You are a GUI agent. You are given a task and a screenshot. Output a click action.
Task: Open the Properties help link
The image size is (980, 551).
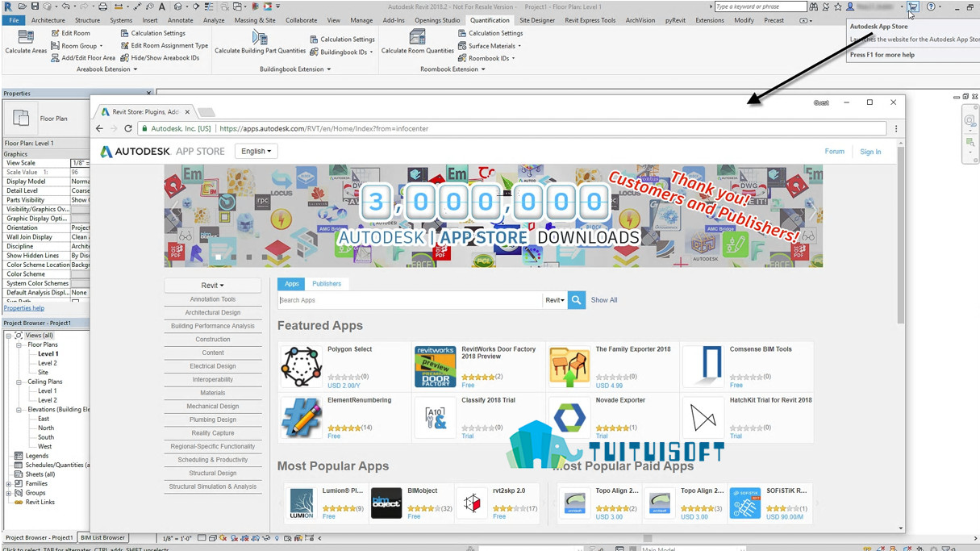pos(24,308)
